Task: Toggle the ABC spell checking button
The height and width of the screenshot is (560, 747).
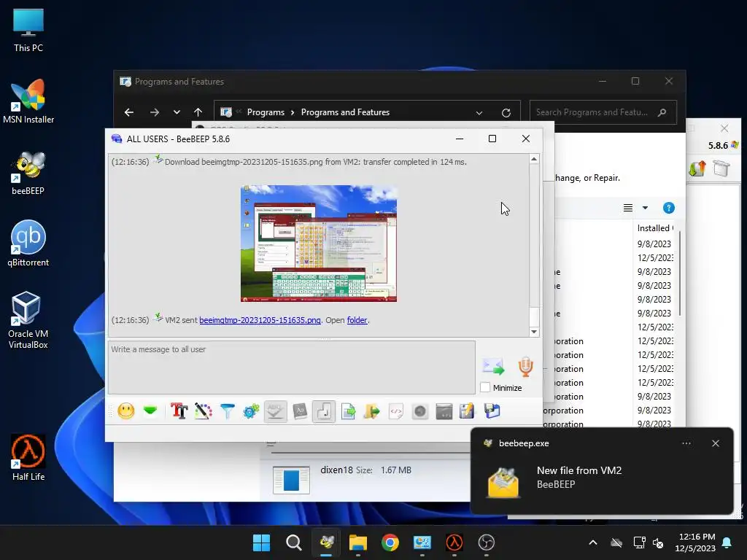Action: coord(275,411)
